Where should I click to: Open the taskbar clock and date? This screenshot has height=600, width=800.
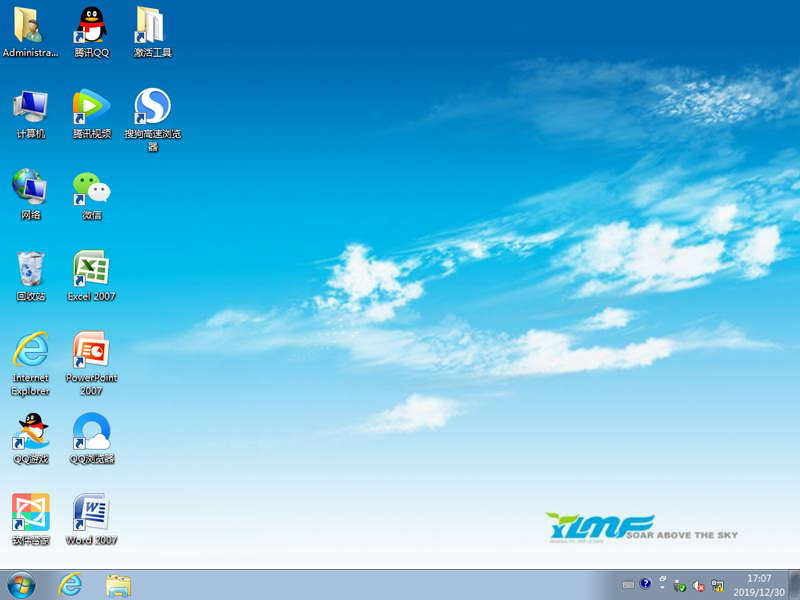point(759,585)
